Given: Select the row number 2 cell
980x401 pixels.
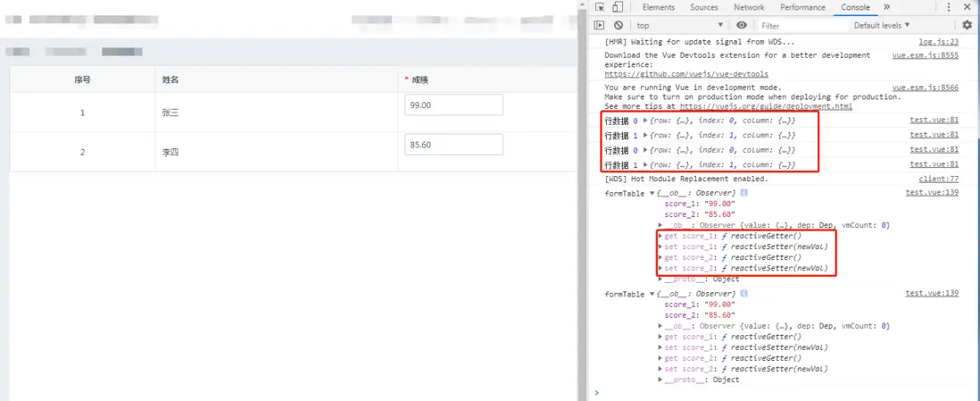Looking at the screenshot, I should coord(82,152).
